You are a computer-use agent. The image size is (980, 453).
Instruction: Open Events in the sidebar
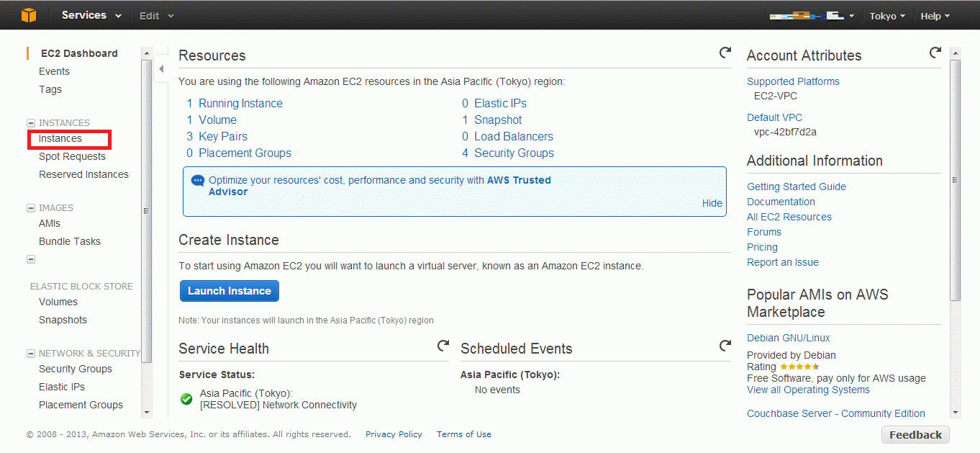tap(54, 71)
